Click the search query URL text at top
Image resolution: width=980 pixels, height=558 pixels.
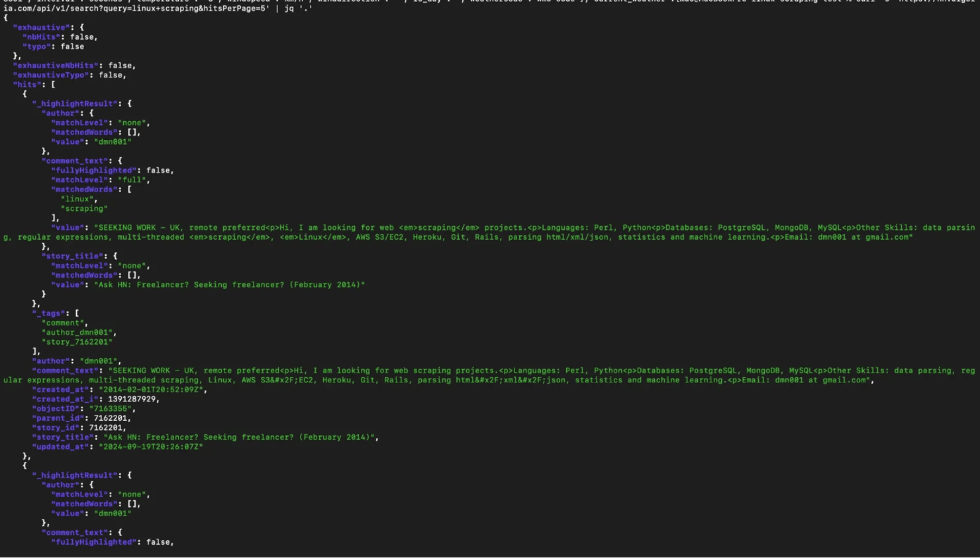pyautogui.click(x=132, y=9)
